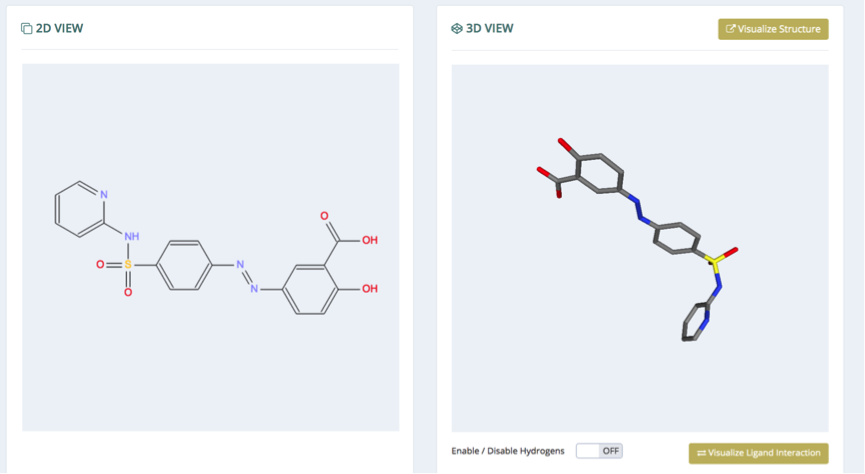The height and width of the screenshot is (474, 865).
Task: Click the Enable / Disable Hydrogens label
Action: tap(508, 451)
